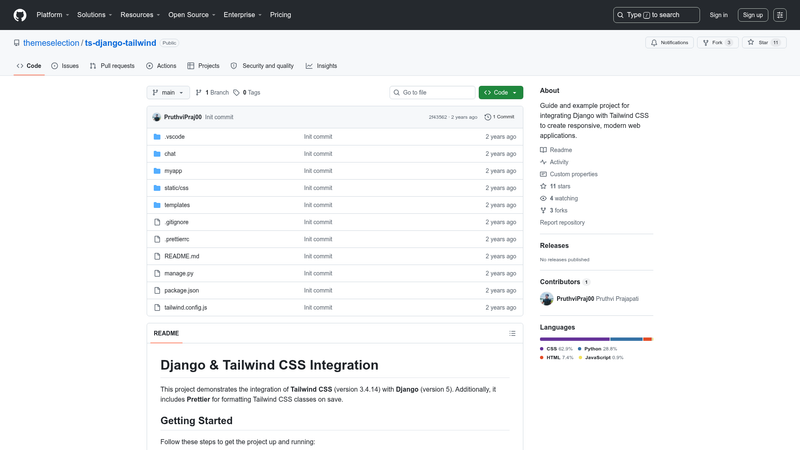Select the package.json file icon

pyautogui.click(x=157, y=290)
